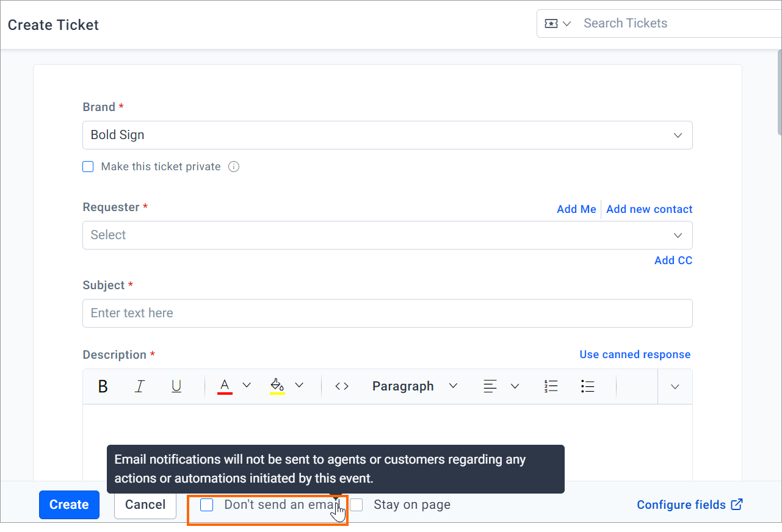Open the Paragraph format dropdown
This screenshot has height=532, width=782.
click(415, 386)
